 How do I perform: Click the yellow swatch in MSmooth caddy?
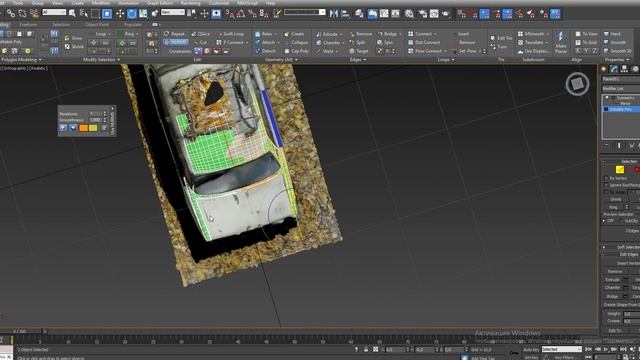[93, 128]
